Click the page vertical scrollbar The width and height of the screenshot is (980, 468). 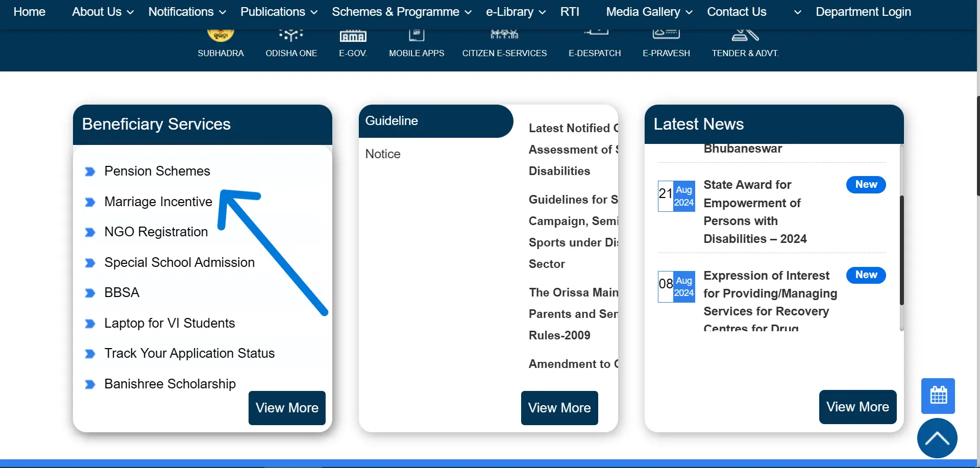click(978, 145)
